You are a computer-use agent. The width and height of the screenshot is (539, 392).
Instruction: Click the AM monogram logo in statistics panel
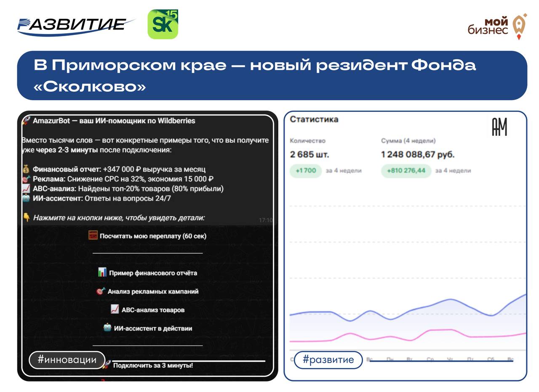(499, 127)
